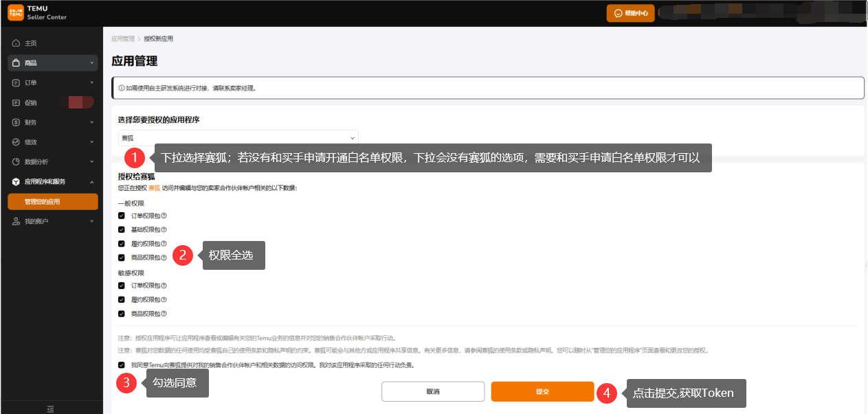This screenshot has width=868, height=414.
Task: Click the TEMU Seller Center logo
Action: pyautogui.click(x=37, y=12)
